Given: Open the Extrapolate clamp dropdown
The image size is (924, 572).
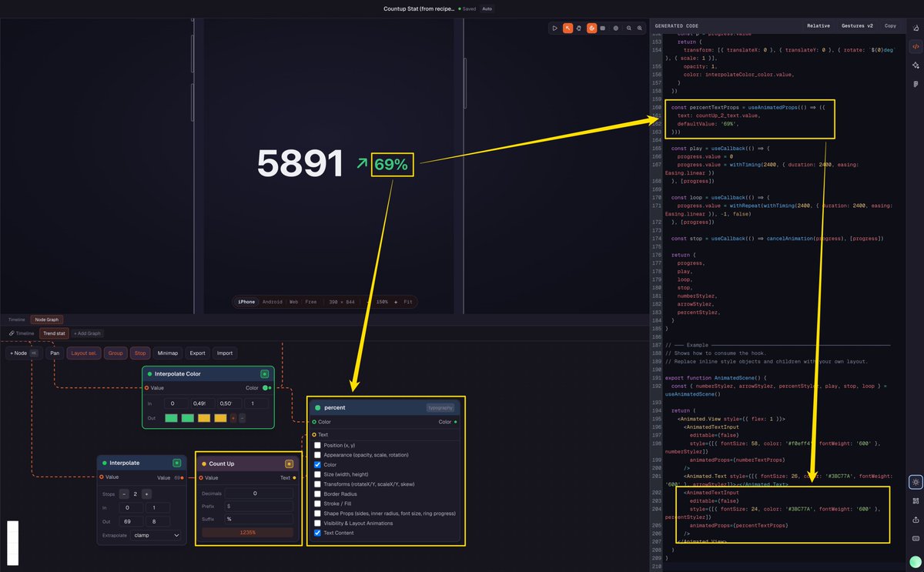Looking at the screenshot, I should (x=156, y=535).
